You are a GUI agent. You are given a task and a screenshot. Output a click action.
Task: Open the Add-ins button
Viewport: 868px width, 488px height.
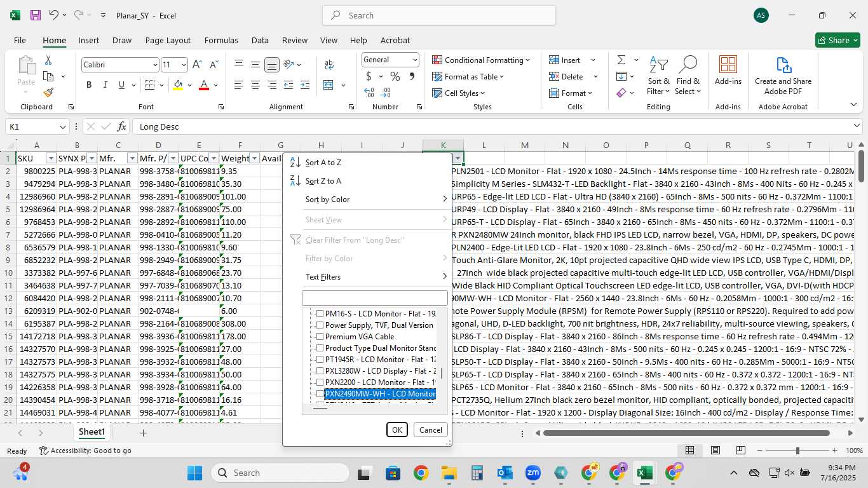tap(728, 71)
